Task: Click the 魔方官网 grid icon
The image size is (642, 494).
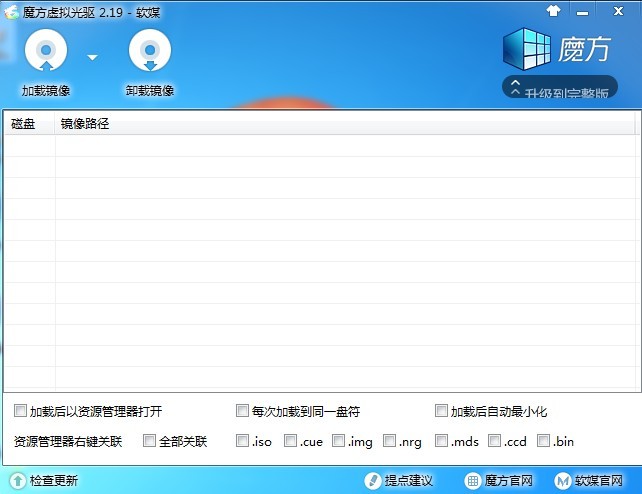Action: (x=472, y=481)
